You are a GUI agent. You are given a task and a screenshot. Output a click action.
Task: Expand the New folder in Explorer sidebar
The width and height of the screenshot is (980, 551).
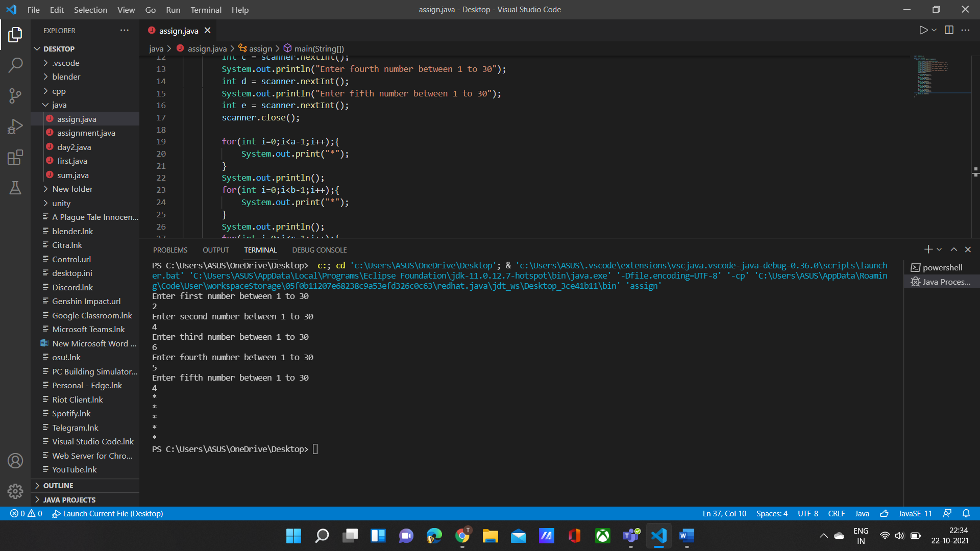point(46,188)
